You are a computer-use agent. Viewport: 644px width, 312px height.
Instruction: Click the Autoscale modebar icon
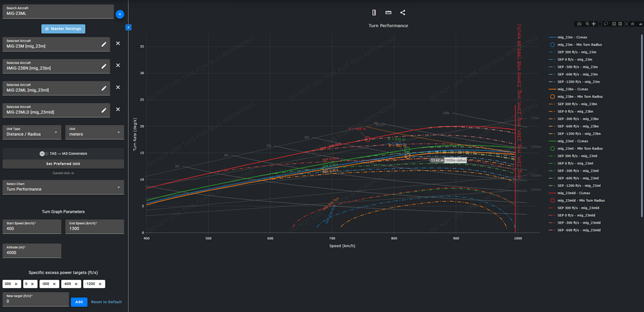627,24
